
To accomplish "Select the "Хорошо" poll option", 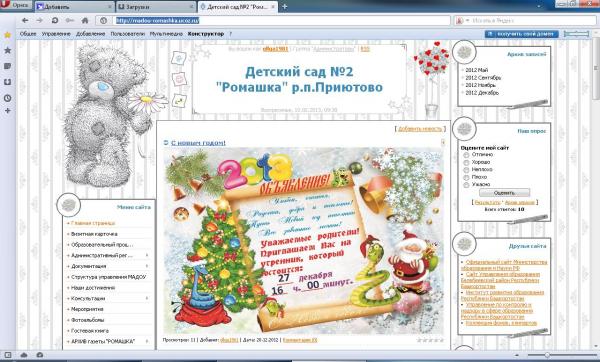I will point(466,162).
